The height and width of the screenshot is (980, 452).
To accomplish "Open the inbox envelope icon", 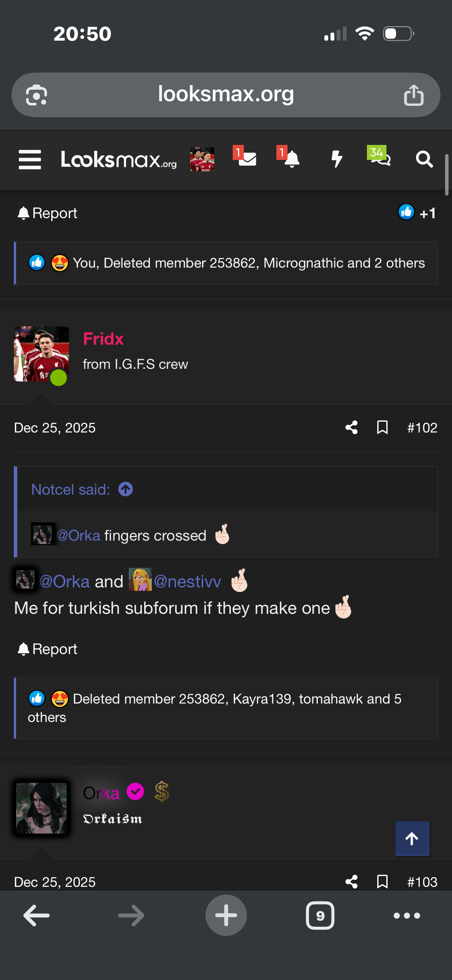I will click(247, 159).
